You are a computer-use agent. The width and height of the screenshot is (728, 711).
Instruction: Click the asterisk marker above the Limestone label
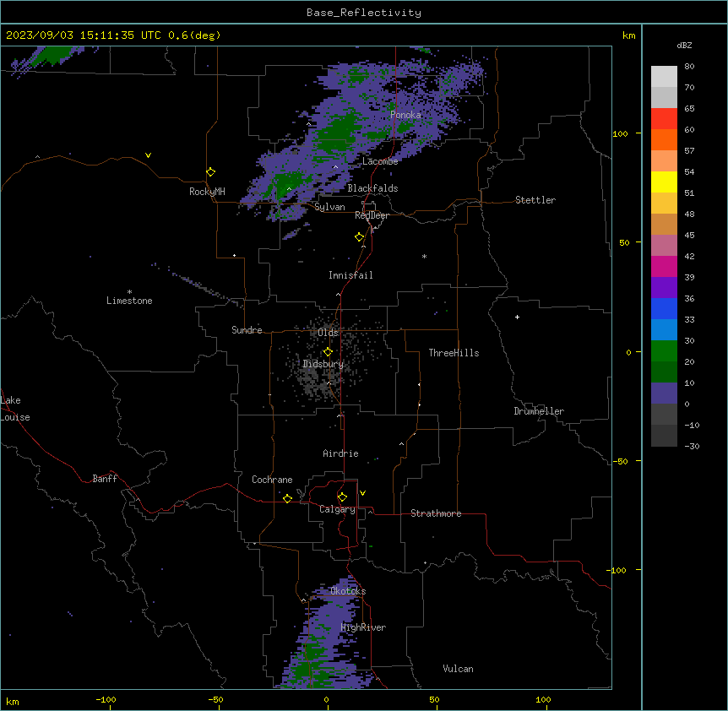[x=129, y=292]
